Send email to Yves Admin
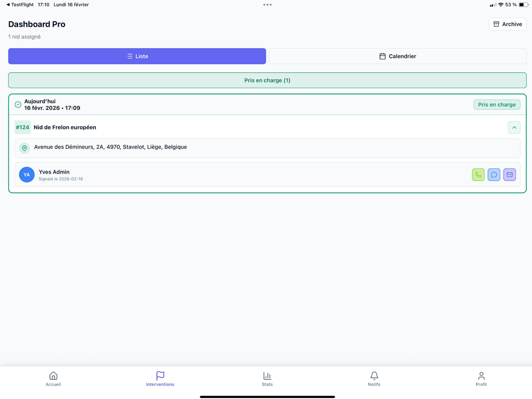The image size is (532, 399). coord(509,175)
